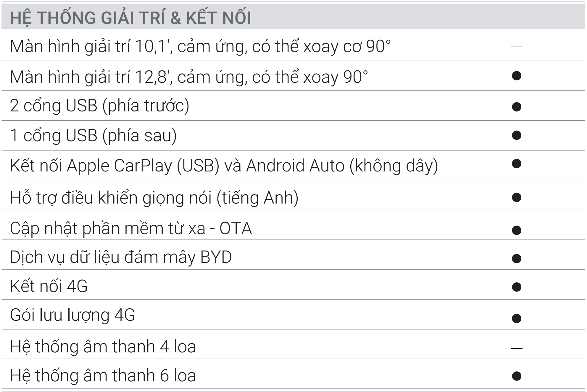Click the dot for 6 loa sound system
This screenshot has width=587, height=392.
(x=516, y=376)
